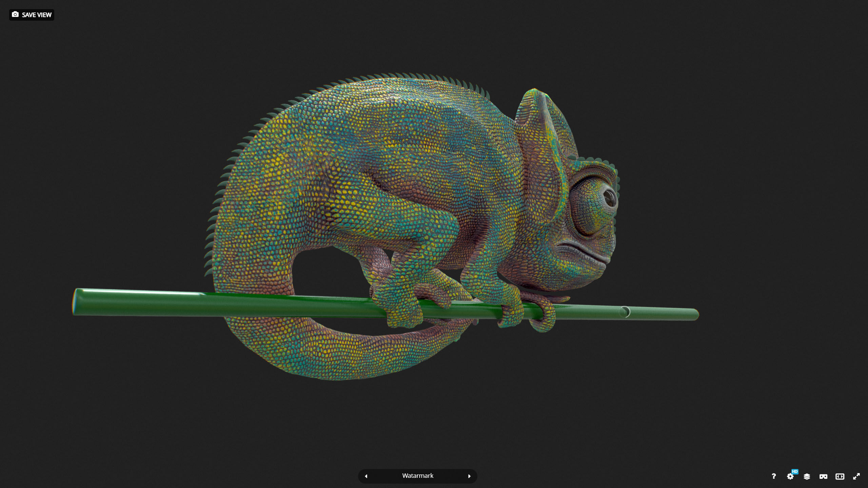Open the Watarmark annotation label

[418, 476]
